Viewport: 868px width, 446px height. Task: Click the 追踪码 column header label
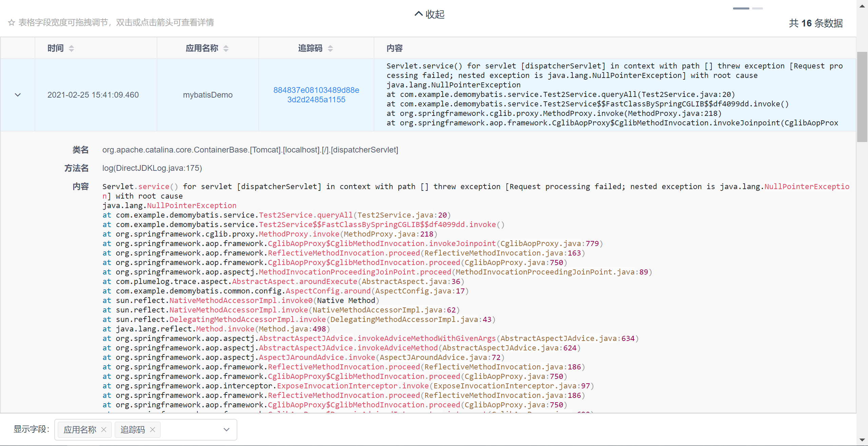[310, 48]
